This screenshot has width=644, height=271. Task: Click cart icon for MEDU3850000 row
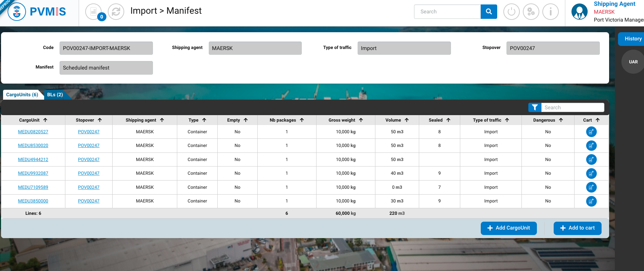(x=591, y=201)
